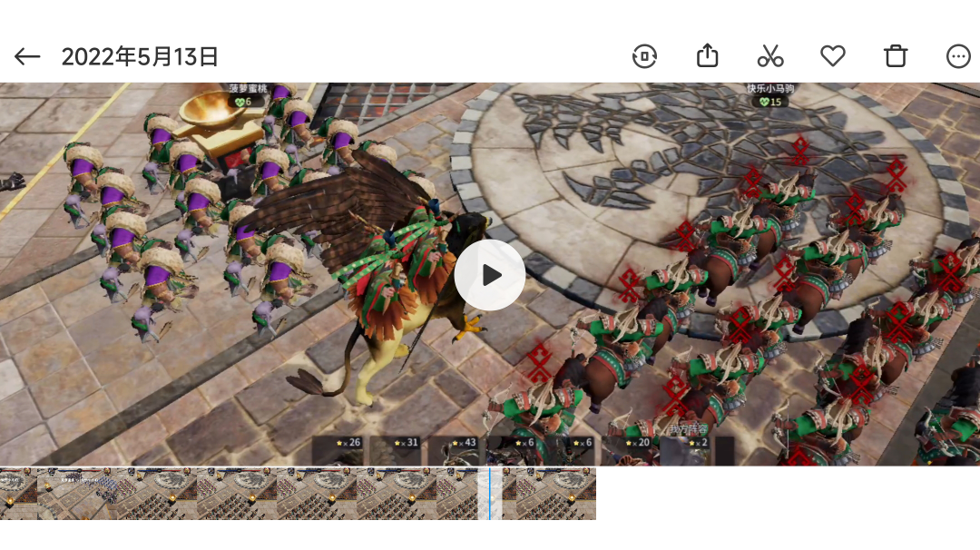Screen dimensions: 980x550
Task: Select the first thumbnail in the filmstrip
Action: tap(18, 494)
